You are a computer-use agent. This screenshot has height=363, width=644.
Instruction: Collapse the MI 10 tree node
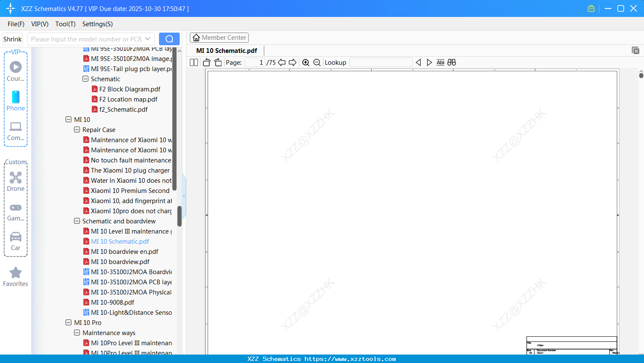tap(69, 119)
